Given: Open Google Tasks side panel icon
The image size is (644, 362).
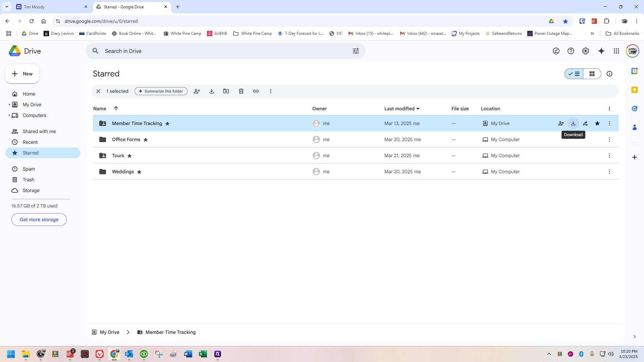Looking at the screenshot, I should coord(634,109).
